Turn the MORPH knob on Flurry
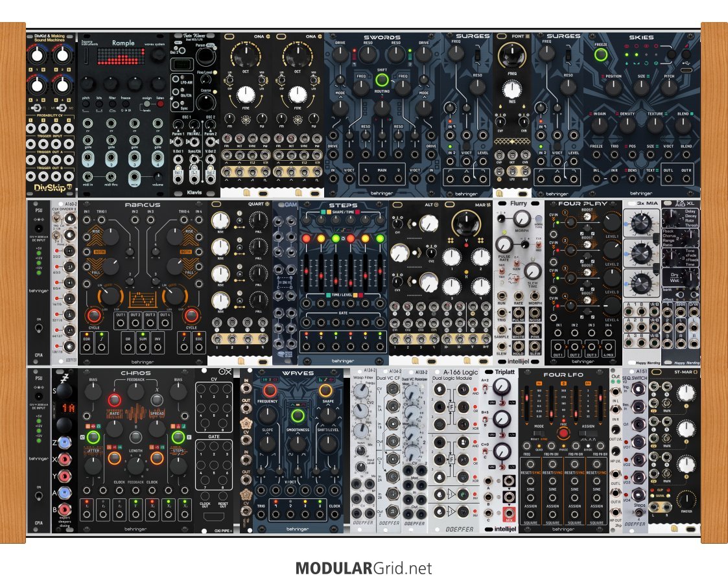 click(x=521, y=218)
